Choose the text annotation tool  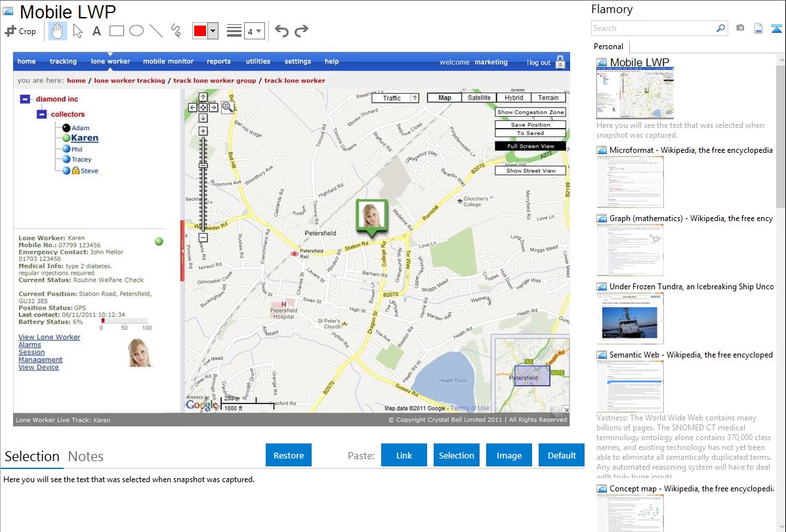[x=96, y=31]
